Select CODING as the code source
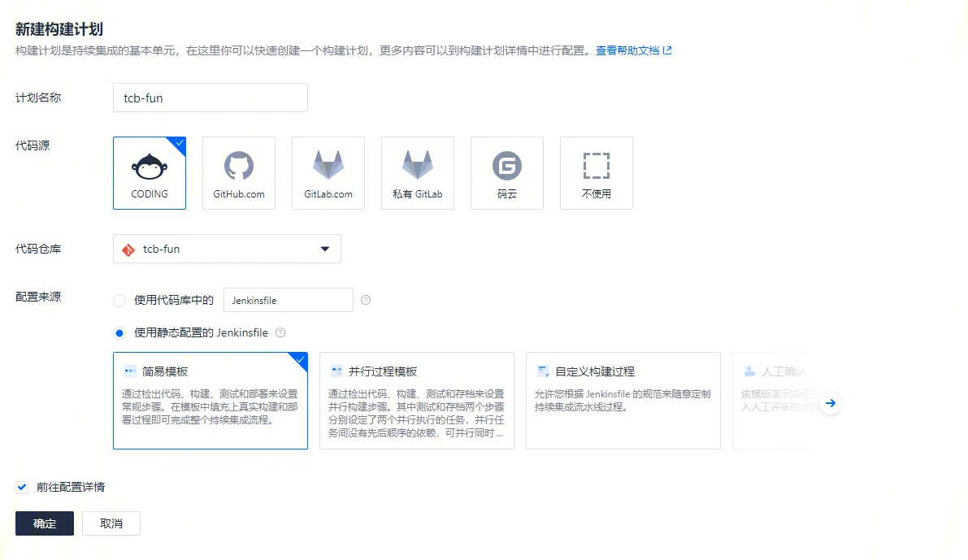The image size is (968, 560). click(x=150, y=173)
